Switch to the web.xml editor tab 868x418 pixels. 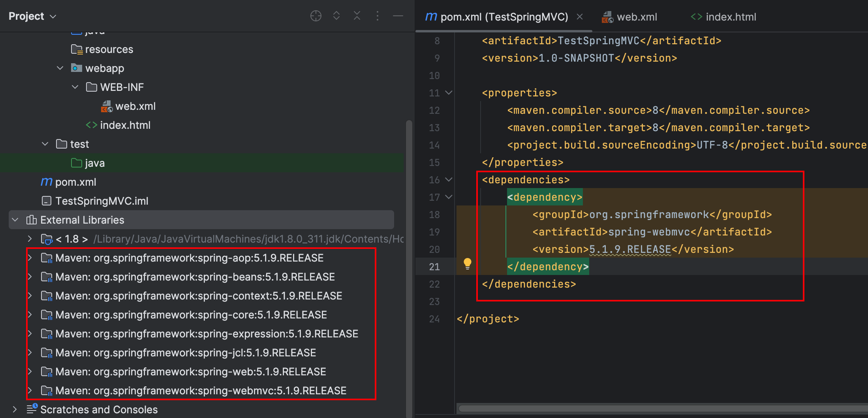click(x=629, y=17)
